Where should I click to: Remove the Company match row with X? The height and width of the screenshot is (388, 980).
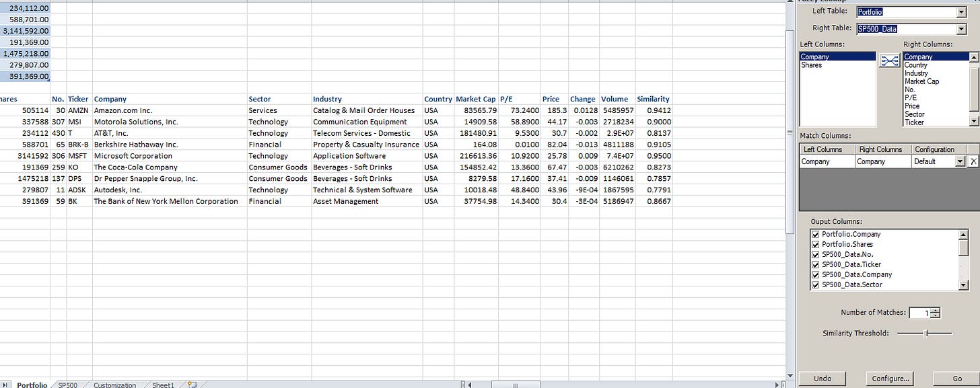973,161
